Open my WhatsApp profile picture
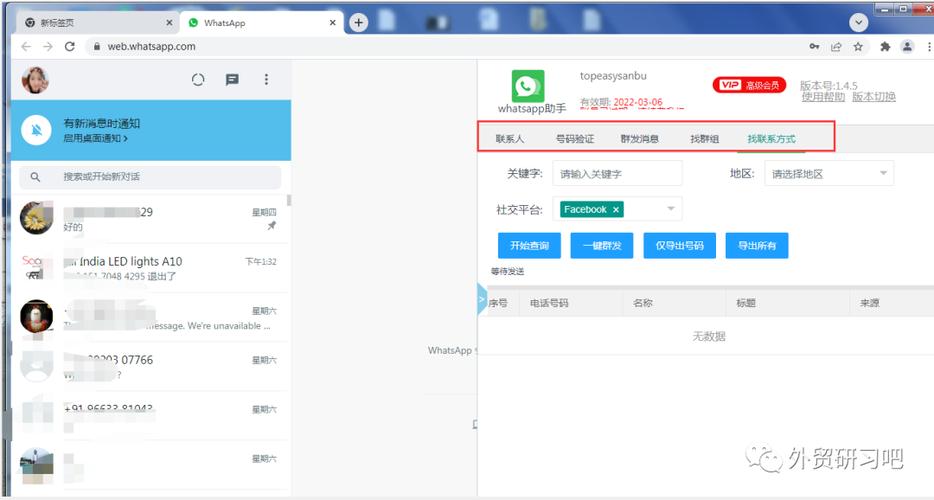The height and width of the screenshot is (500, 934). 35,80
